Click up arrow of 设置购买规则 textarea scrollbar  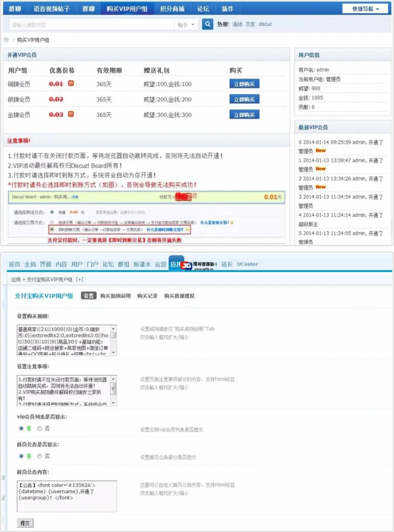(x=113, y=329)
